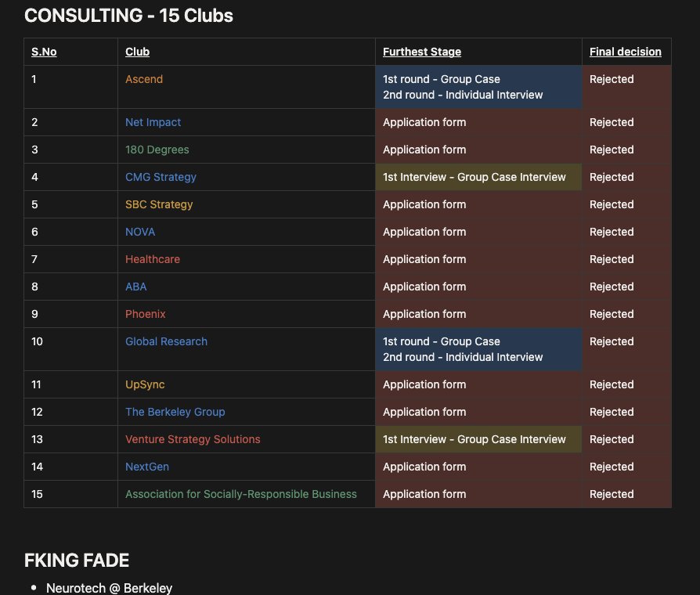Click the NOVA club name
Viewport: 700px width, 595px height.
tap(140, 232)
